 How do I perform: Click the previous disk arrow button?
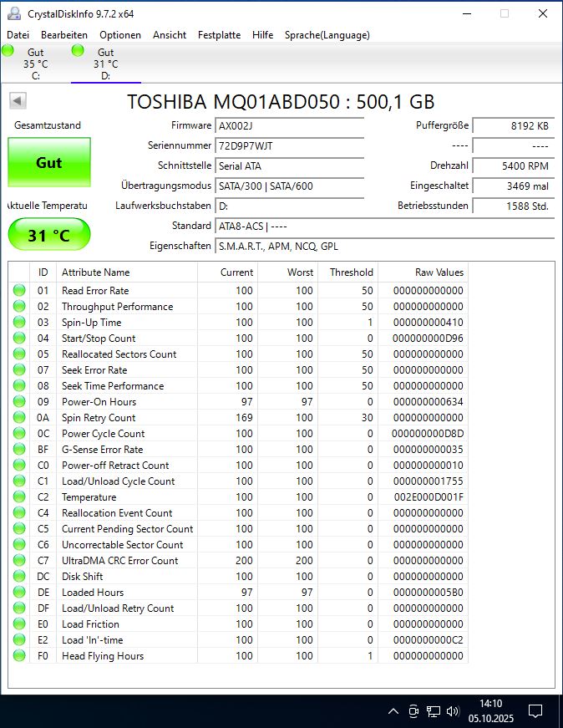[x=18, y=100]
